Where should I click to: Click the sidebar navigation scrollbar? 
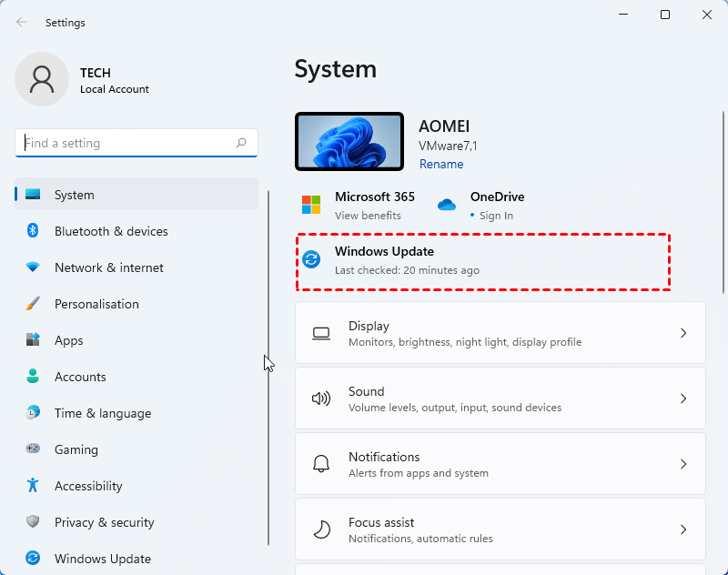268,368
